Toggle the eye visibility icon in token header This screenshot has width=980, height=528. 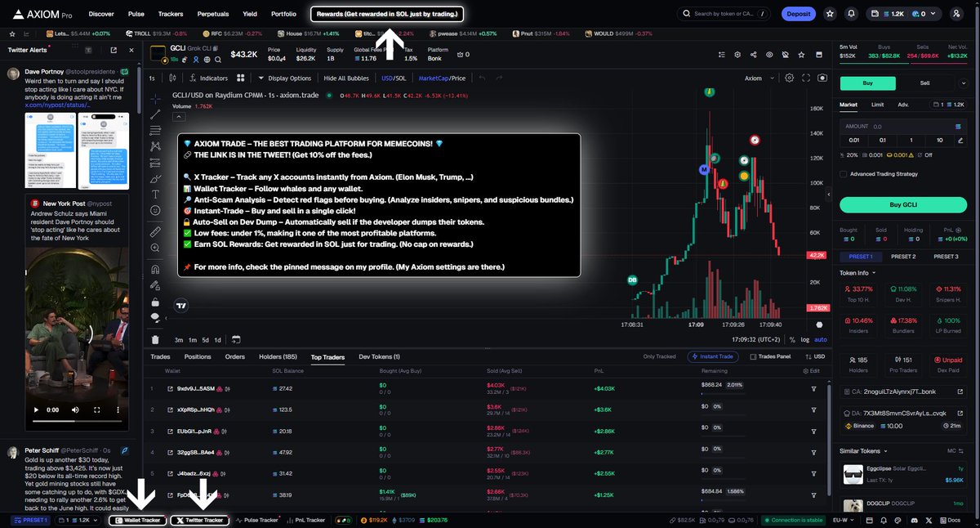click(x=769, y=55)
